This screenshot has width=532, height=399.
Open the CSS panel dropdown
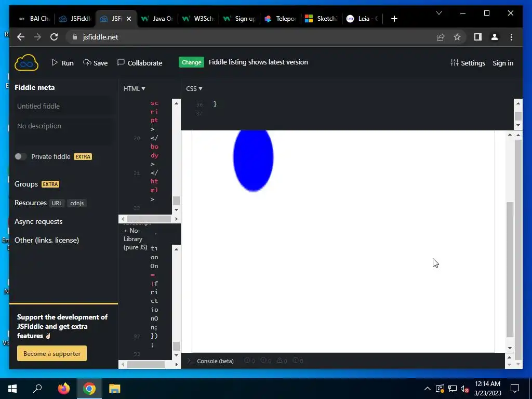click(194, 88)
